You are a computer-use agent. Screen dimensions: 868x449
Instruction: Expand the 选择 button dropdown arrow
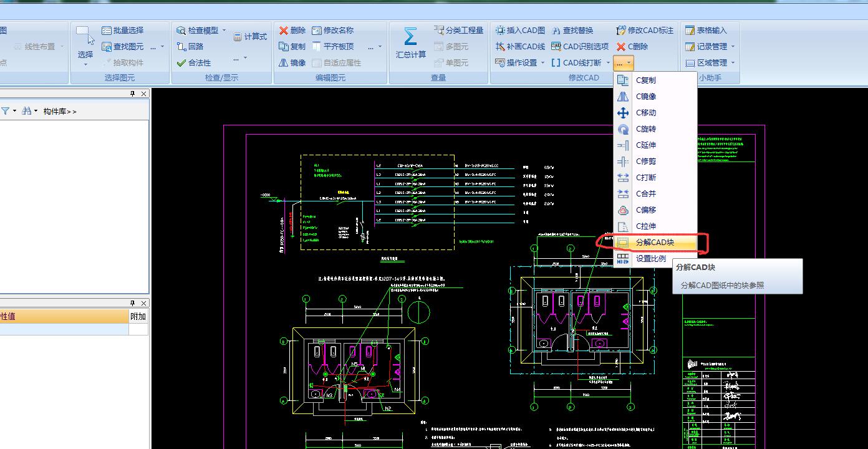tap(85, 64)
